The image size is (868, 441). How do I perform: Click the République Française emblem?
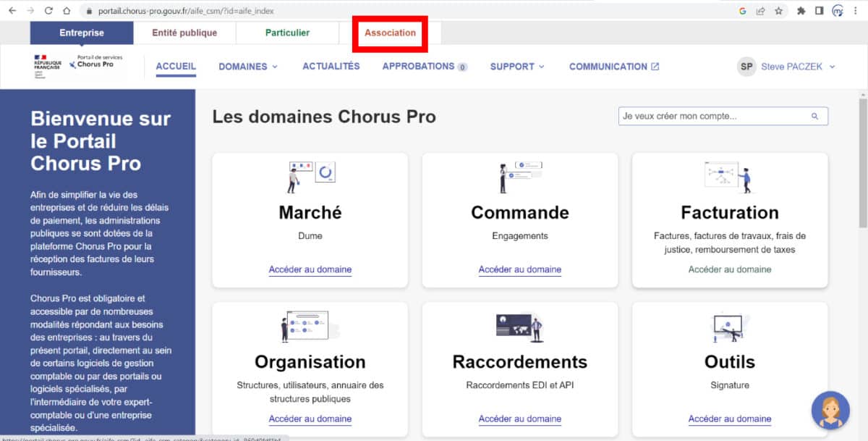click(47, 64)
